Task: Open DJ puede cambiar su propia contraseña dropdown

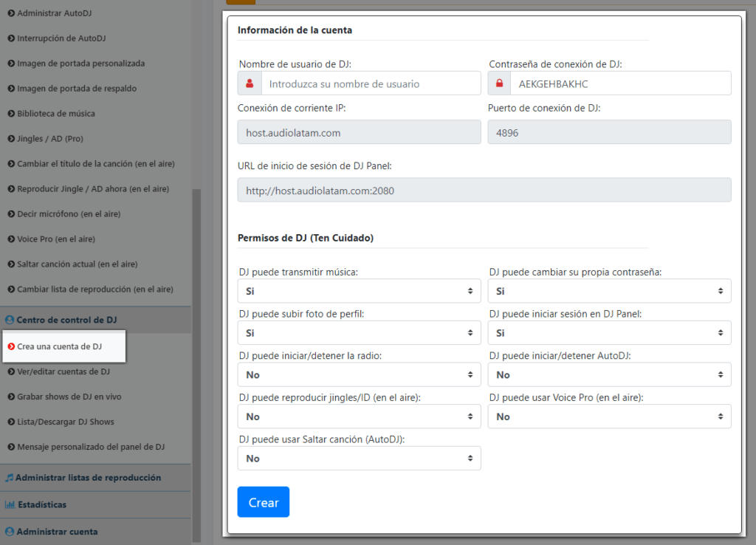Action: [609, 291]
